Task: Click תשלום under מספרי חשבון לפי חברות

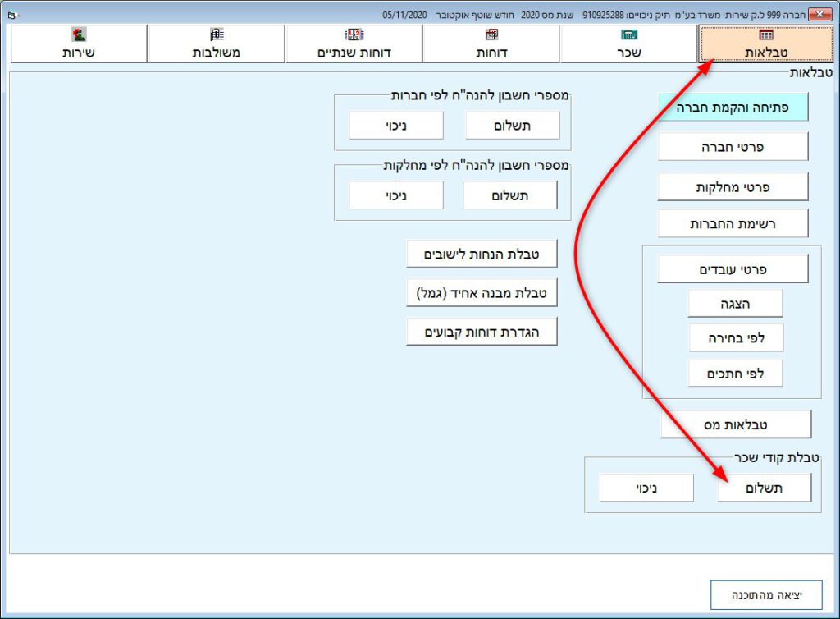Action: coord(513,126)
